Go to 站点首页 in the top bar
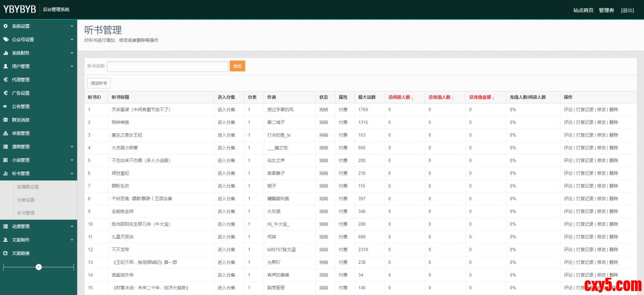The width and height of the screenshot is (644, 295). coord(583,10)
